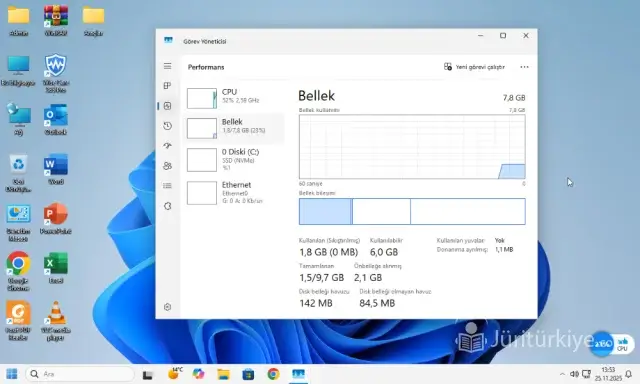Select Foxit PDF Reader desktop shortcut
This screenshot has width=640, height=384.
coord(18,321)
